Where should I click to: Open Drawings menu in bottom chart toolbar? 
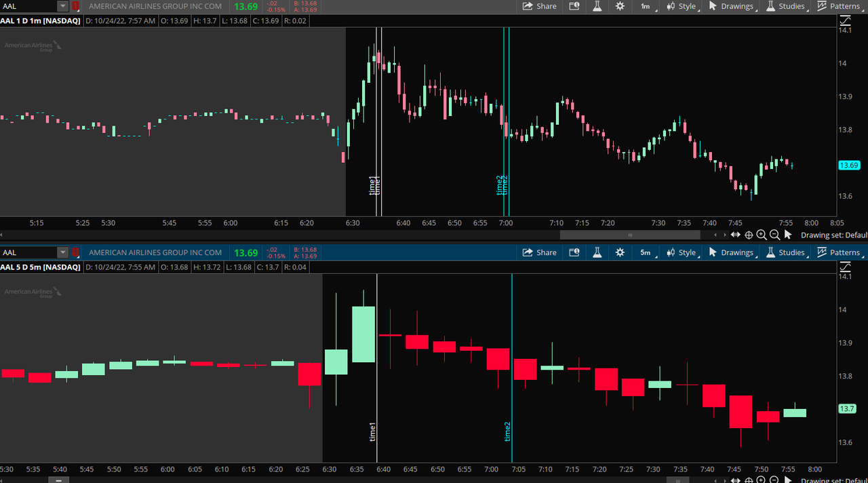pyautogui.click(x=732, y=252)
